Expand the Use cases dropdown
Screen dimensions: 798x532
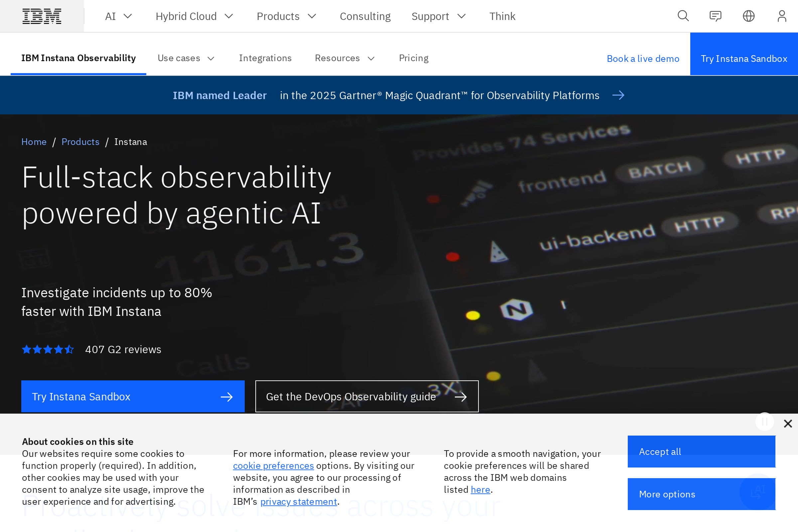point(186,59)
